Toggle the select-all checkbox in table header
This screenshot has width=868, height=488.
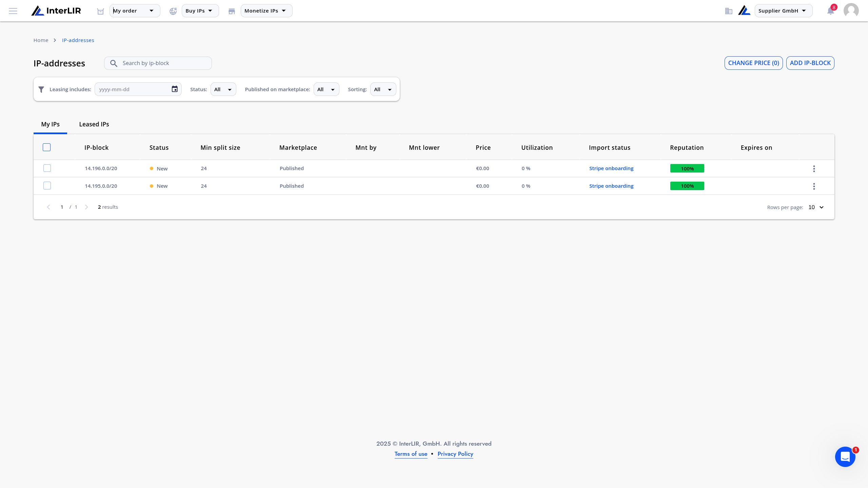click(47, 147)
